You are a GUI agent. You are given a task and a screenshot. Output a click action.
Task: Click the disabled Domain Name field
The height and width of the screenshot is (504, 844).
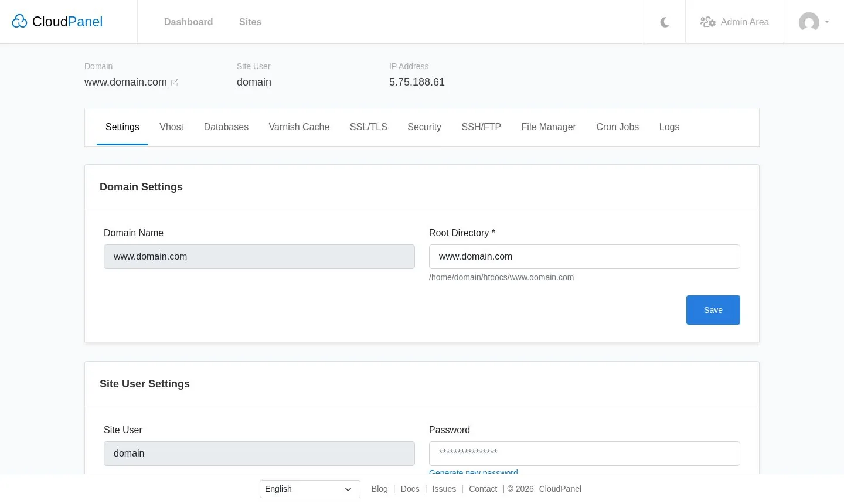point(259,257)
